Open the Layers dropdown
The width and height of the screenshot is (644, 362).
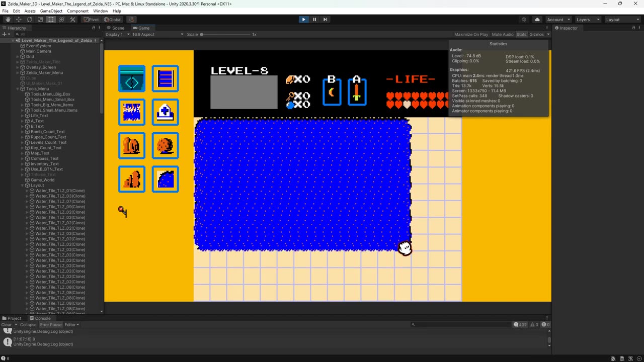coord(588,20)
